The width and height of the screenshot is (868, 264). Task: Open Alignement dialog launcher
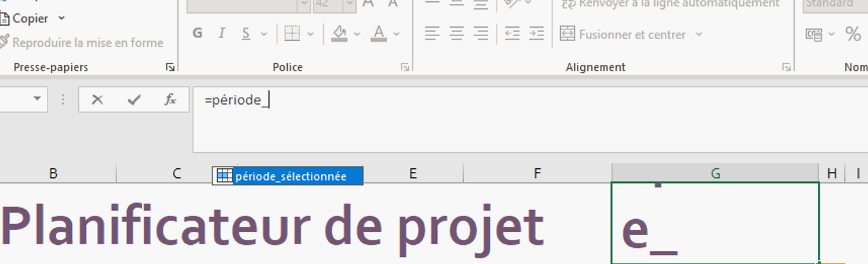(786, 67)
